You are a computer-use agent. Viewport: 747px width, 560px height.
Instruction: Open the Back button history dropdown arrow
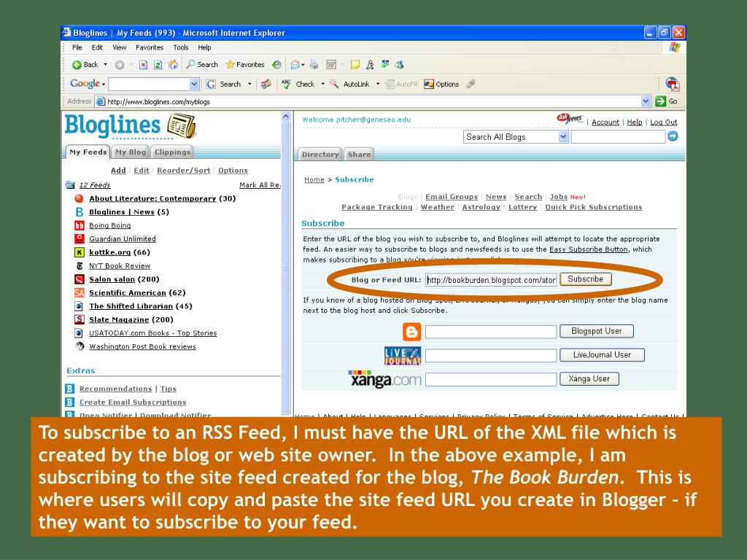(x=105, y=65)
